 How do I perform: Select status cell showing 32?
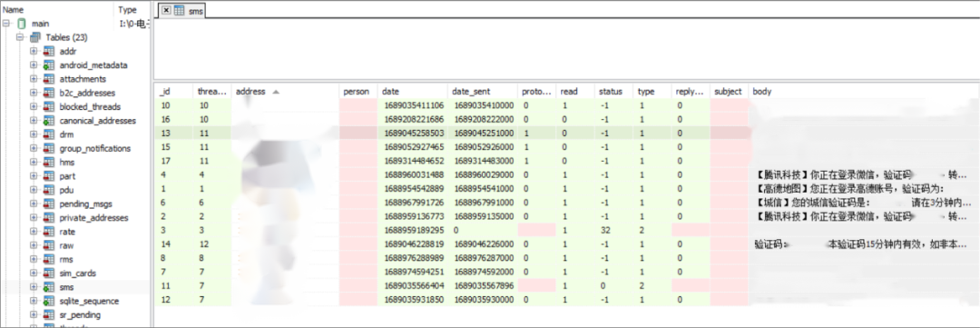613,230
